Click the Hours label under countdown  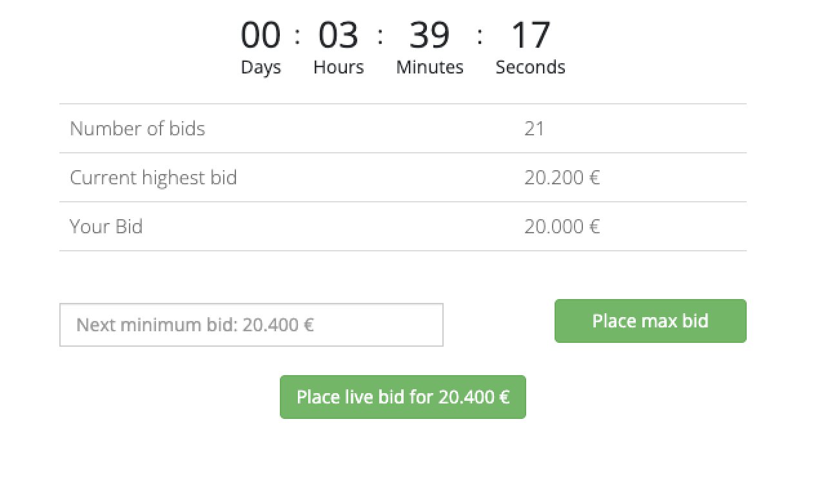(x=339, y=67)
